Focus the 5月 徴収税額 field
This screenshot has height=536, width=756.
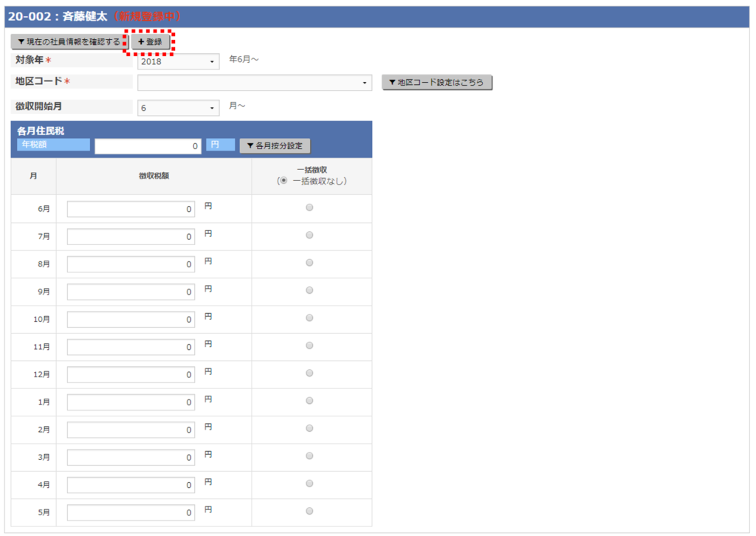coord(131,512)
